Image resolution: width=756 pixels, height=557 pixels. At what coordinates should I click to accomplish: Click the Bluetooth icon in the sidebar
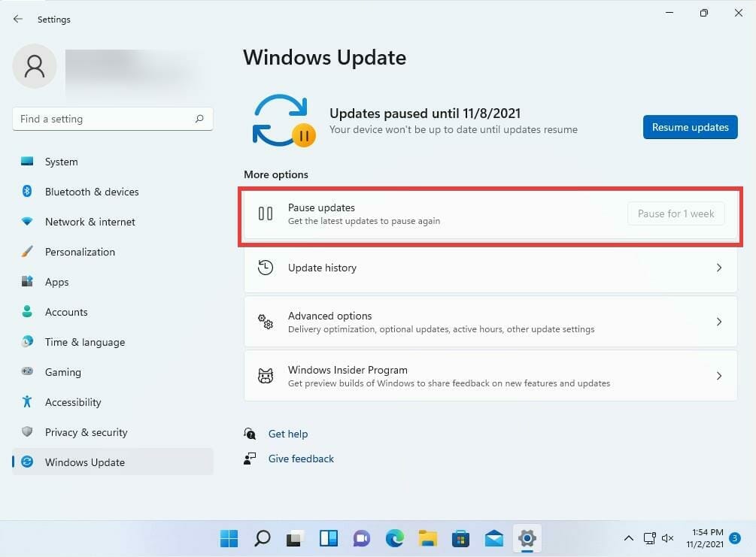pyautogui.click(x=27, y=191)
